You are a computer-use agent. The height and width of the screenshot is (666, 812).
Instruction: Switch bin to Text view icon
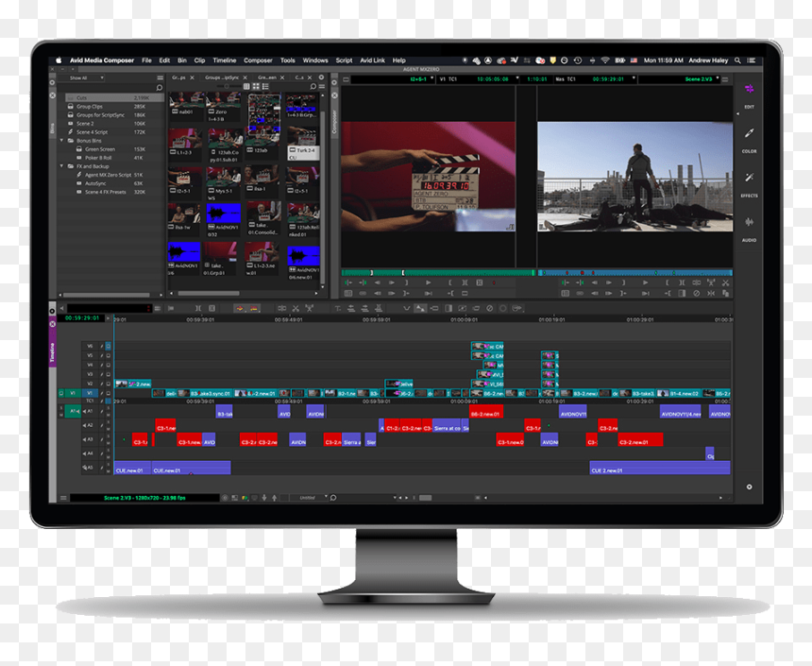pos(246,87)
